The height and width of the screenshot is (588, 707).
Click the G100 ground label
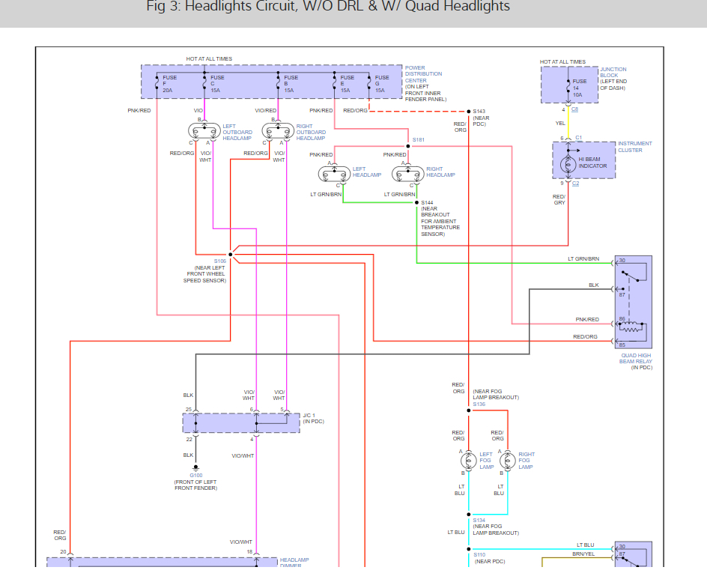pos(196,476)
